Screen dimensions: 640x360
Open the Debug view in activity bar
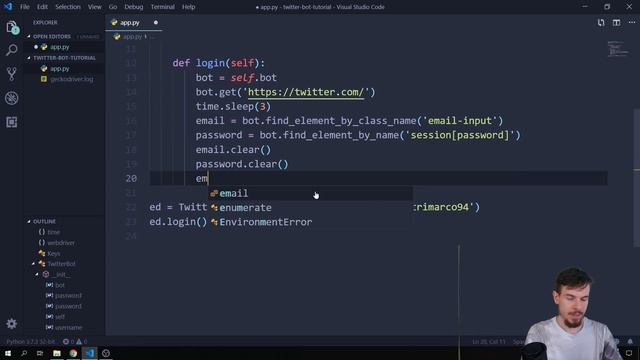(x=12, y=98)
